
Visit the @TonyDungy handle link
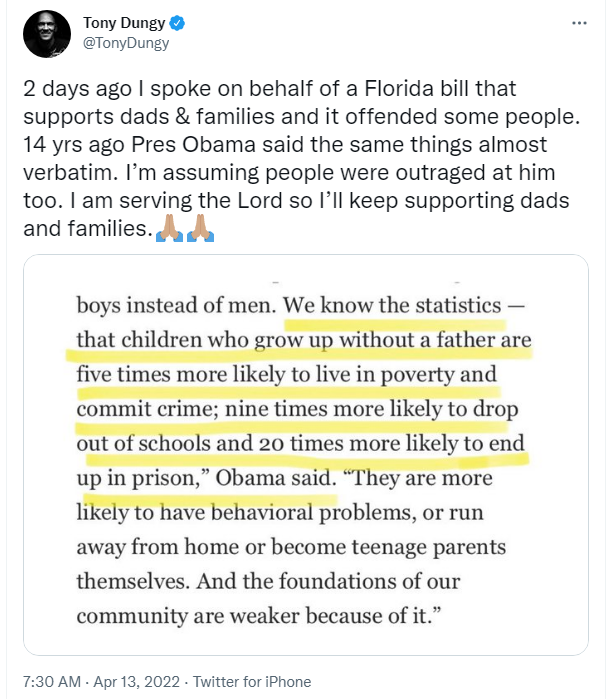(124, 43)
